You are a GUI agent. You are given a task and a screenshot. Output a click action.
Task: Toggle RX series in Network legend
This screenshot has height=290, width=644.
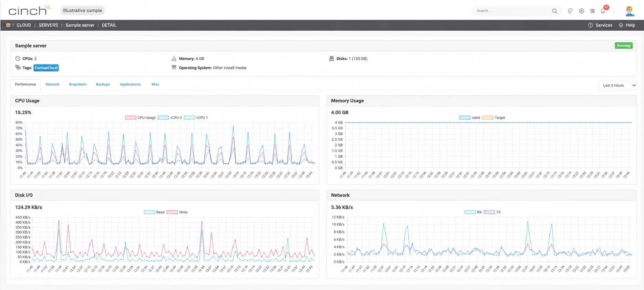point(473,212)
